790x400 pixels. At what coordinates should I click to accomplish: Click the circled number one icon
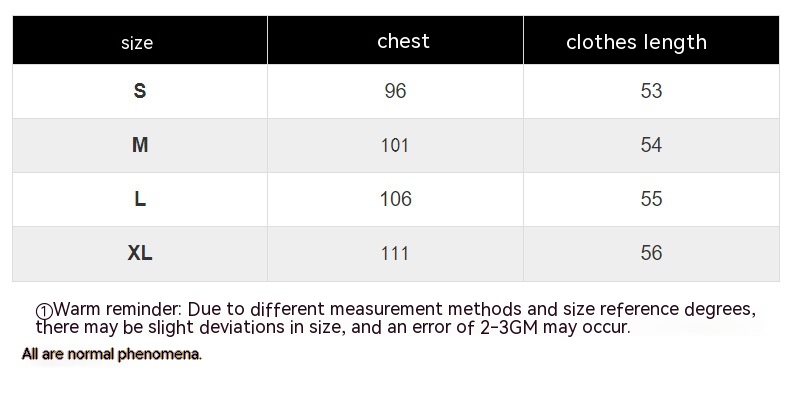(44, 312)
